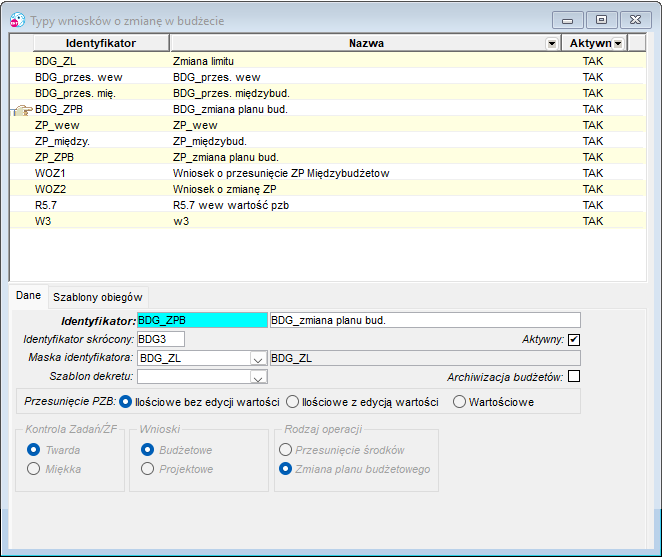Open the Szablony obiegów tab
663x557 pixels.
98,297
